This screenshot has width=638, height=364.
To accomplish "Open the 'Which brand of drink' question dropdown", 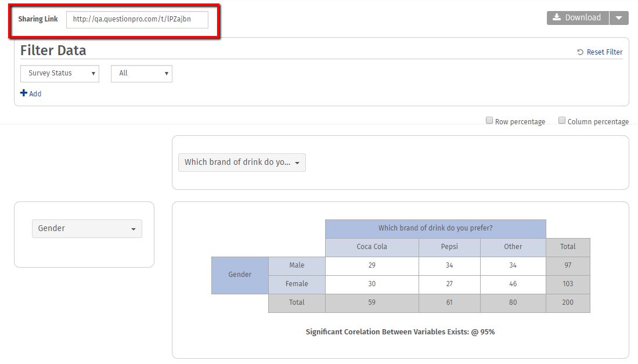I will click(242, 163).
